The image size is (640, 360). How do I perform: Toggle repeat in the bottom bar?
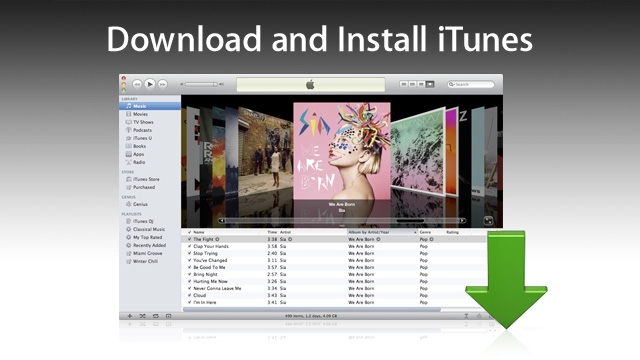156,316
